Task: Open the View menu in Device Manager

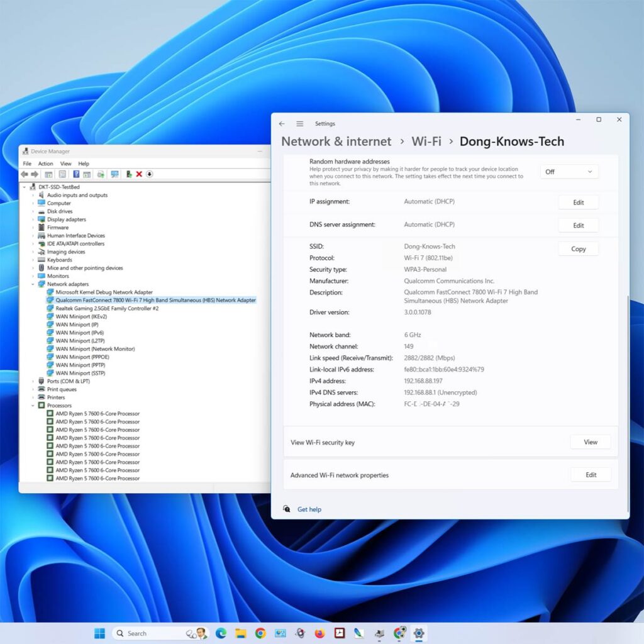Action: pos(65,164)
